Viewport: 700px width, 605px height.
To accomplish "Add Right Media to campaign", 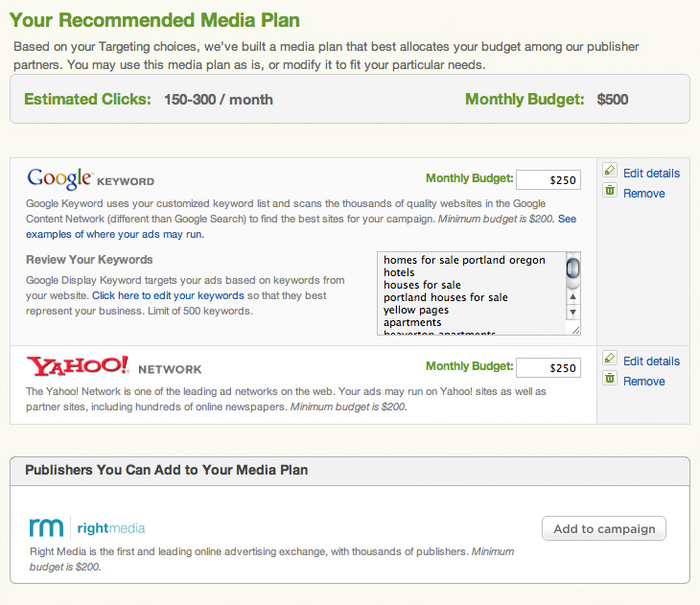I will [604, 528].
